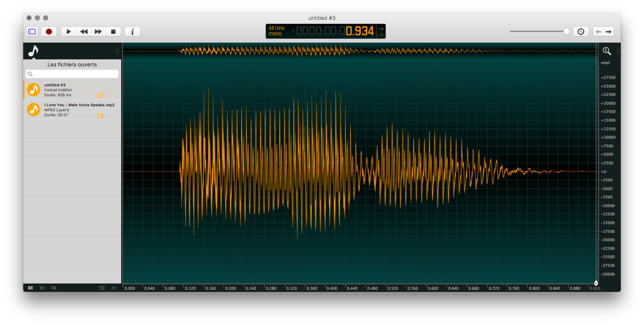
Task: Click the music note panel icon
Action: tap(33, 51)
